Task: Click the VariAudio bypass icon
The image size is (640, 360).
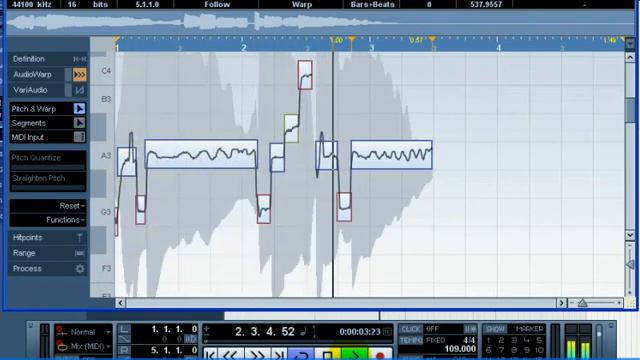Action: [79, 90]
